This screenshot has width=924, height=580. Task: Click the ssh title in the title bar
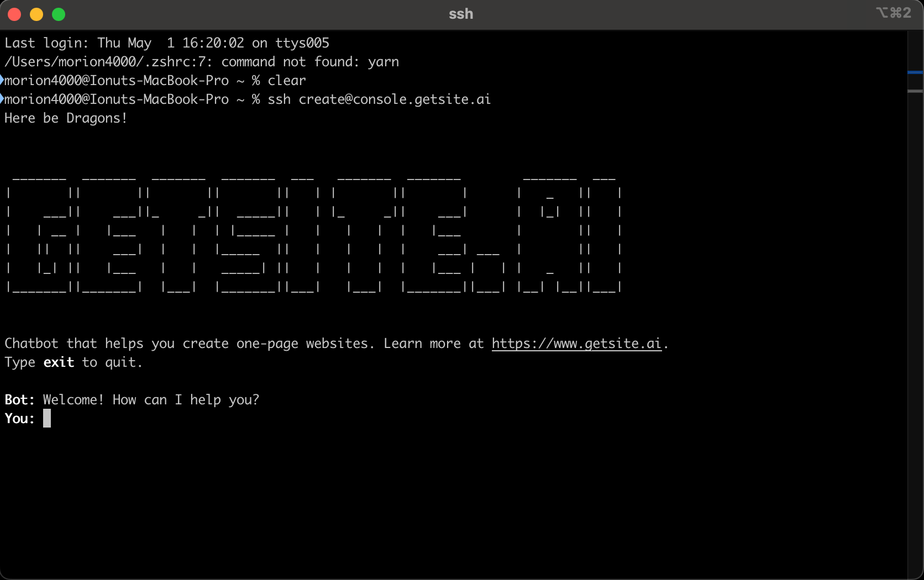pyautogui.click(x=460, y=14)
